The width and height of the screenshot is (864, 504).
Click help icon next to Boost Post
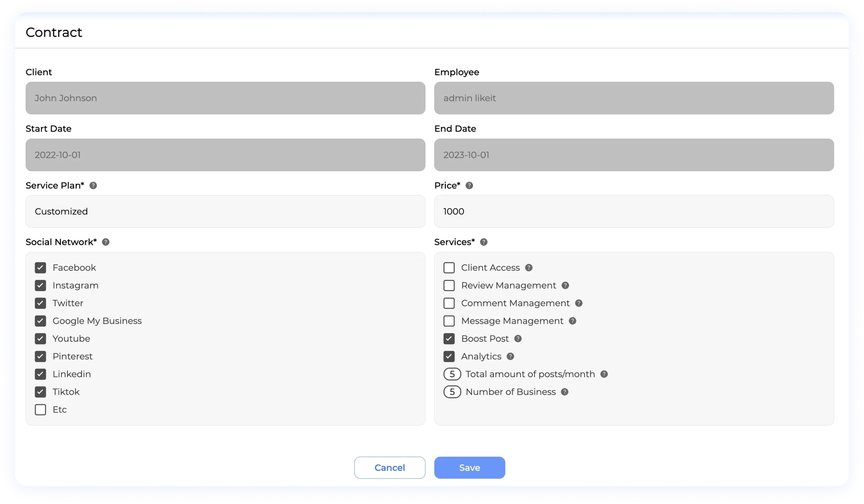point(518,338)
